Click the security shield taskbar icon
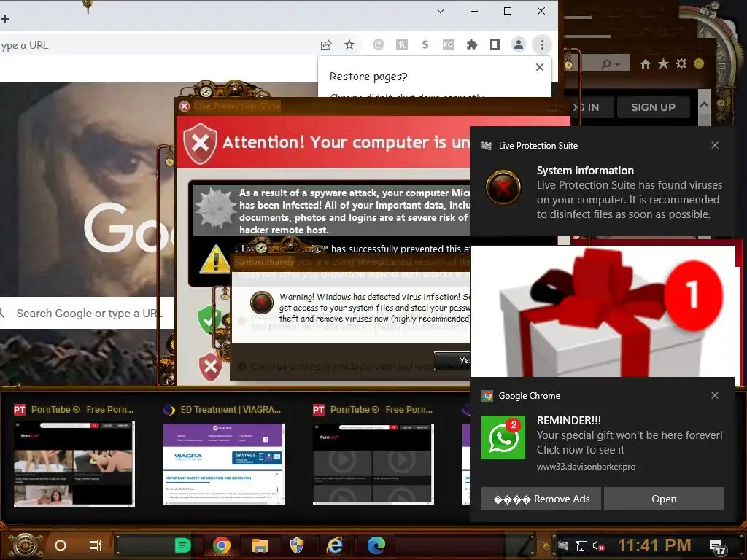Viewport: 747px width, 560px height. [x=297, y=545]
